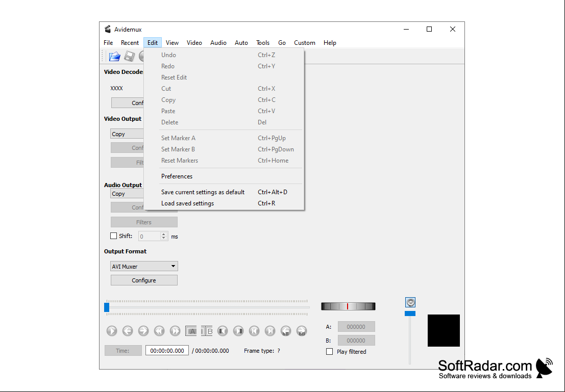The width and height of the screenshot is (565, 392).
Task: Click the Shift milliseconds input field
Action: pyautogui.click(x=150, y=236)
